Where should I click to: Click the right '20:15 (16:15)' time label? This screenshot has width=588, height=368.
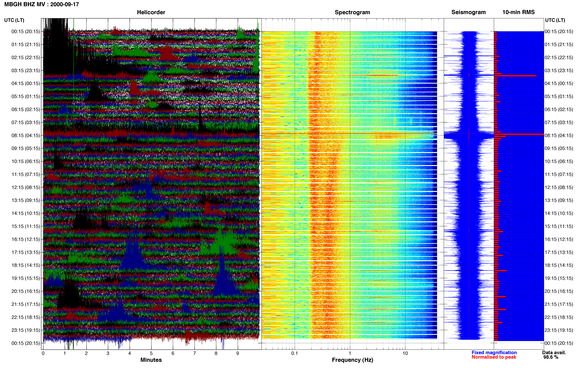tap(559, 291)
